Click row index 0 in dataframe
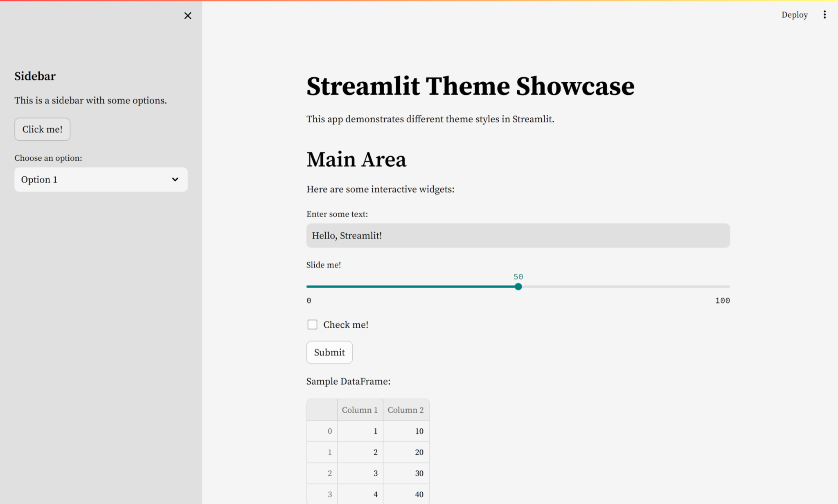838x504 pixels. 322,431
